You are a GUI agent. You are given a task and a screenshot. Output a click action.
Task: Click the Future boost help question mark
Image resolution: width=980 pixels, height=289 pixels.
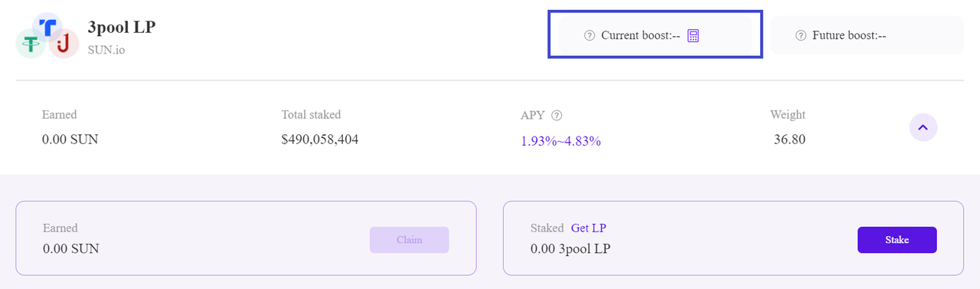pyautogui.click(x=801, y=35)
